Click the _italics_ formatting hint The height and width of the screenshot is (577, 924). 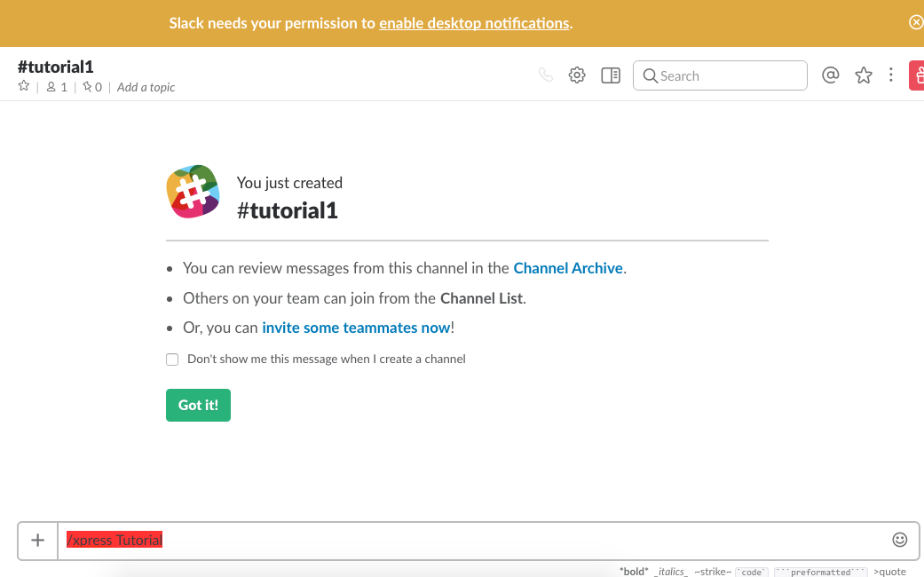(x=671, y=571)
